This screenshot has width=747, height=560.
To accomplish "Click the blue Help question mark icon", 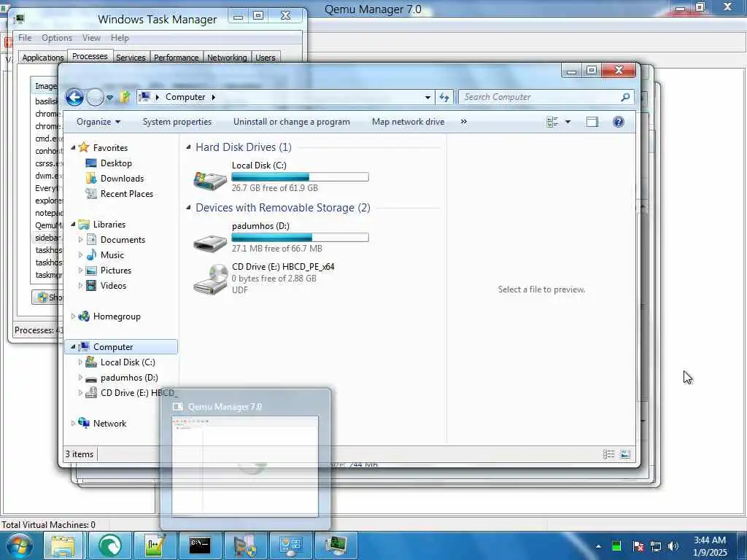I will click(618, 122).
